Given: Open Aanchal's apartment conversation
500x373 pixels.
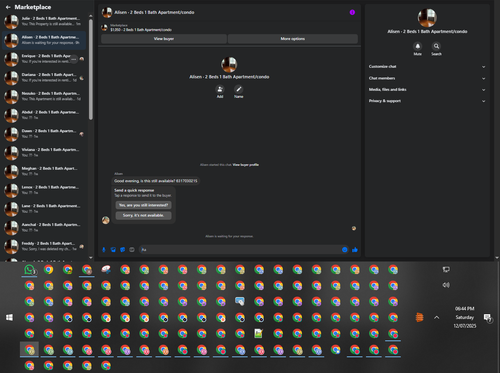Looking at the screenshot, I should [x=44, y=227].
